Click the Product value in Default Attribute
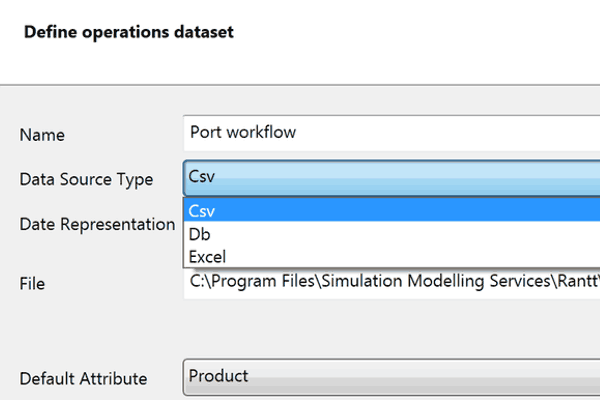600x400 pixels. (x=218, y=376)
